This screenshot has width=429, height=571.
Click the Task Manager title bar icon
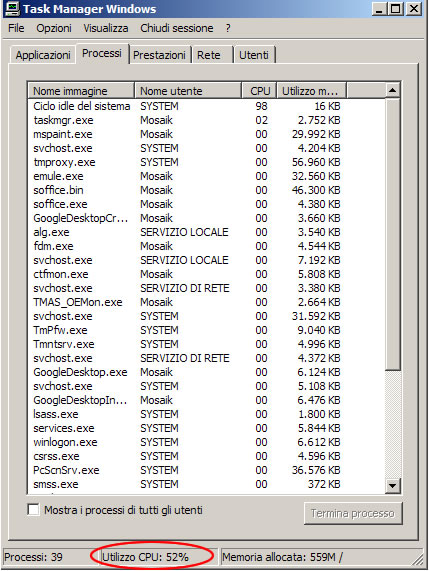12,9
